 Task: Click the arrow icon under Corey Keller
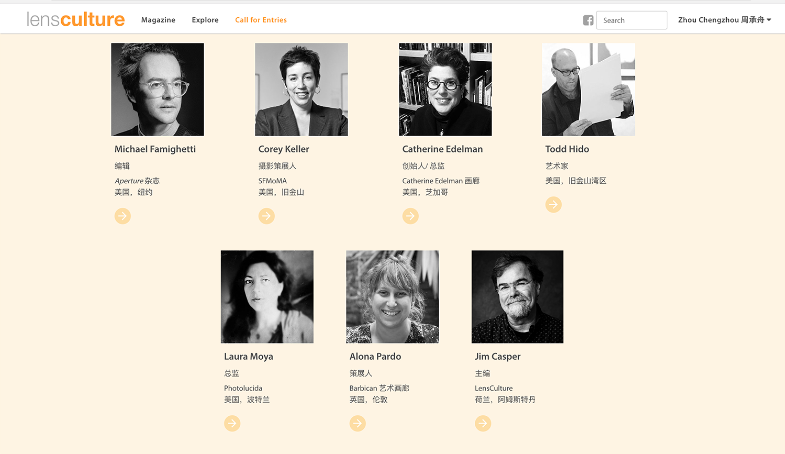pos(266,216)
